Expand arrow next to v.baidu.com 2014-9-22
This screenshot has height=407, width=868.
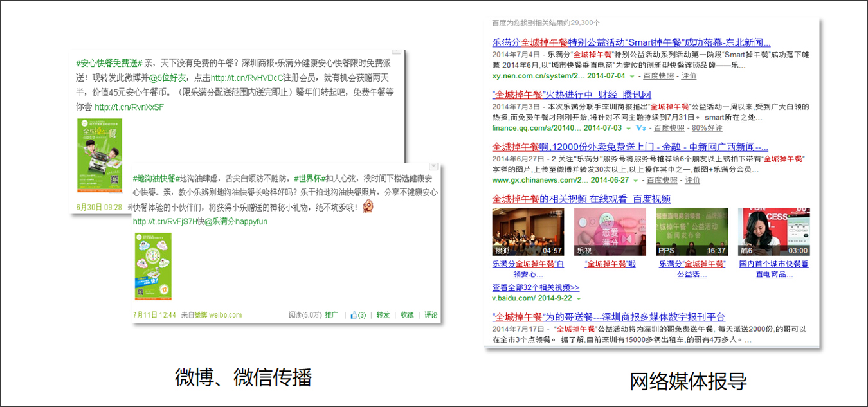pos(578,299)
